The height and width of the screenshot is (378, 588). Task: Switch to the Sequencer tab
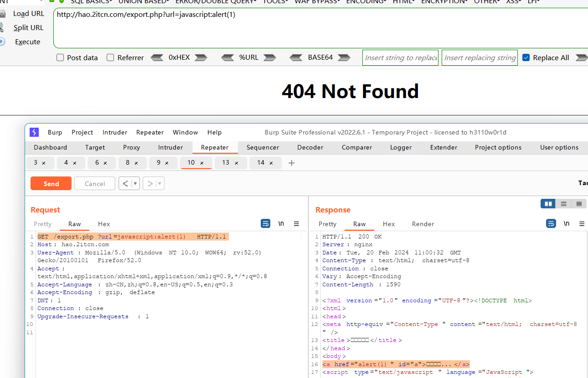(263, 147)
